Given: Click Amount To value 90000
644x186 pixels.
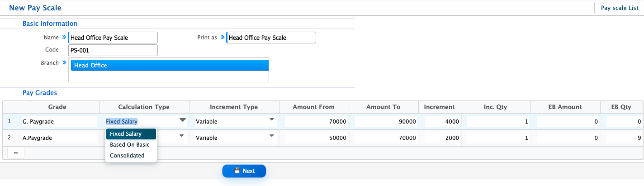Looking at the screenshot, I should tap(385, 121).
